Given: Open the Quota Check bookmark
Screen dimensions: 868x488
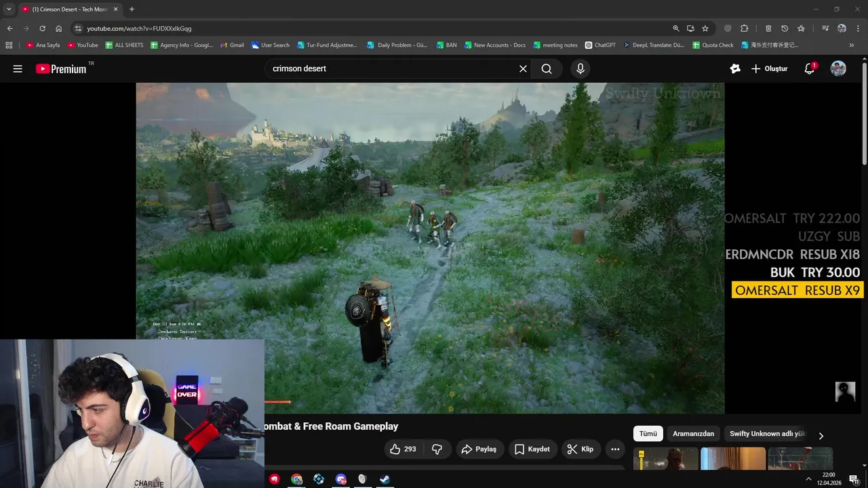Looking at the screenshot, I should point(713,45).
